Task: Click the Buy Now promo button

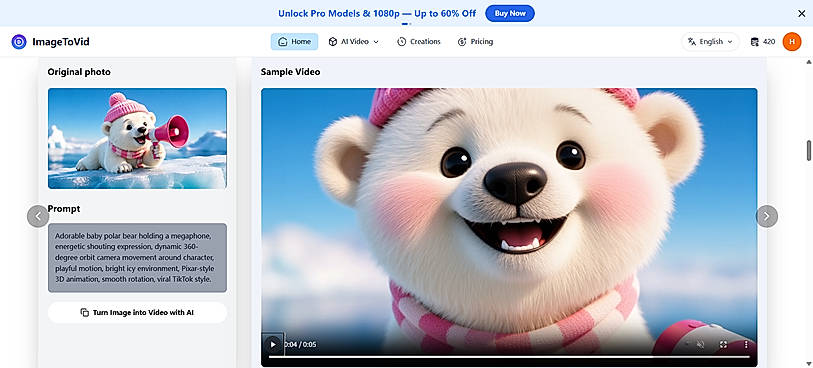Action: point(510,13)
